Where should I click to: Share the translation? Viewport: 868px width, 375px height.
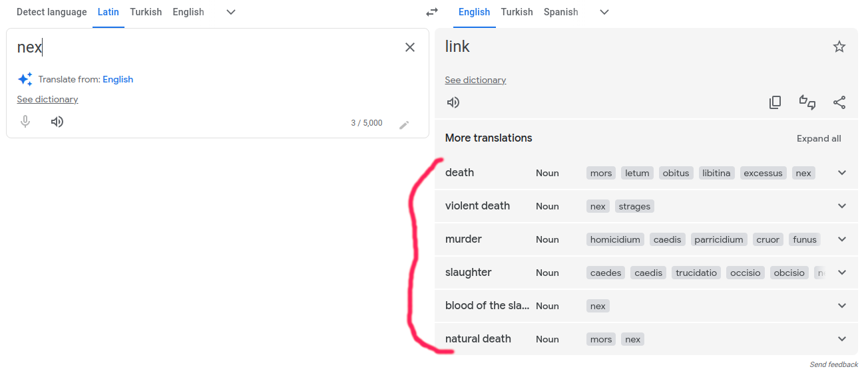click(x=839, y=102)
